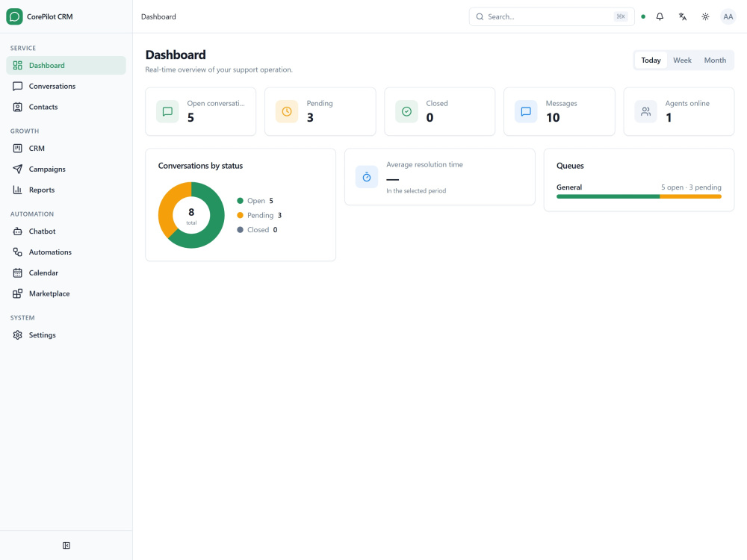Click the Messages card chat icon
Image resolution: width=747 pixels, height=560 pixels.
click(x=526, y=111)
